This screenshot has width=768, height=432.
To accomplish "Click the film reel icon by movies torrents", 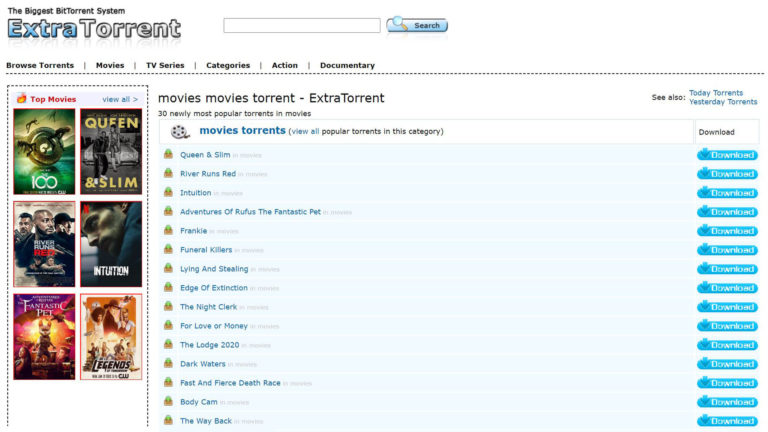I will coord(179,132).
